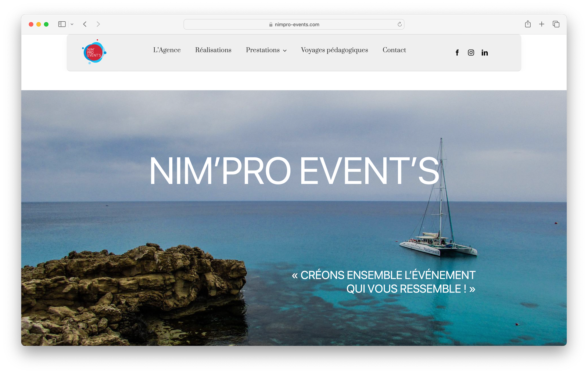Reload the page using the refresh icon
Image resolution: width=588 pixels, height=374 pixels.
399,24
